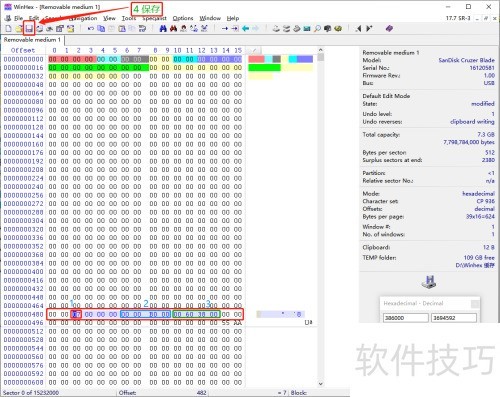Click the CP 936 character set value
The image size is (500, 397).
pos(486,201)
